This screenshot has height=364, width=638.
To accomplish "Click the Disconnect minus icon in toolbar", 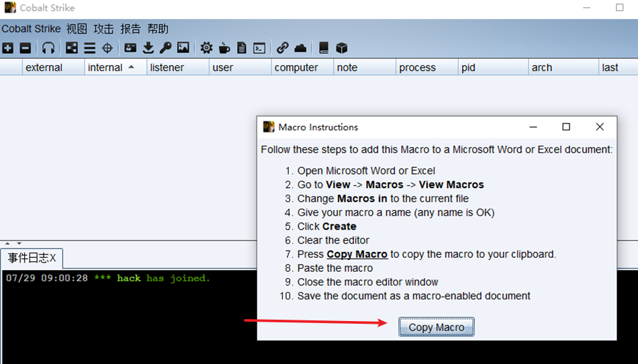I will tap(26, 48).
